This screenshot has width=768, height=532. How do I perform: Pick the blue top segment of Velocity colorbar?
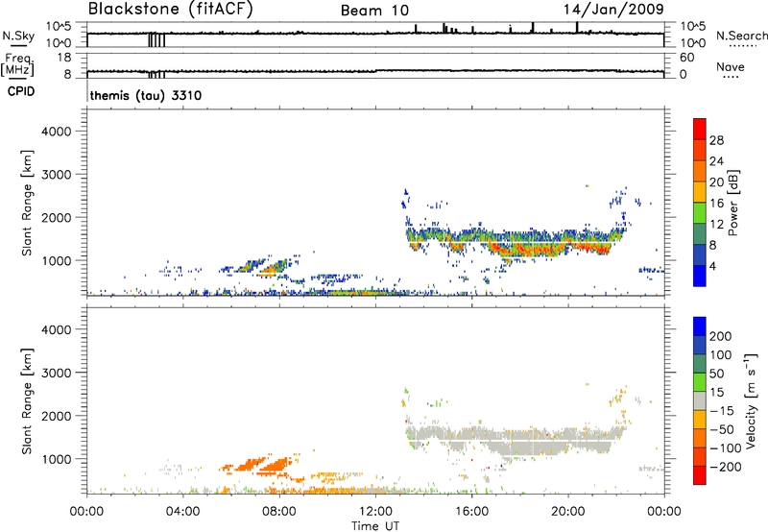point(700,326)
